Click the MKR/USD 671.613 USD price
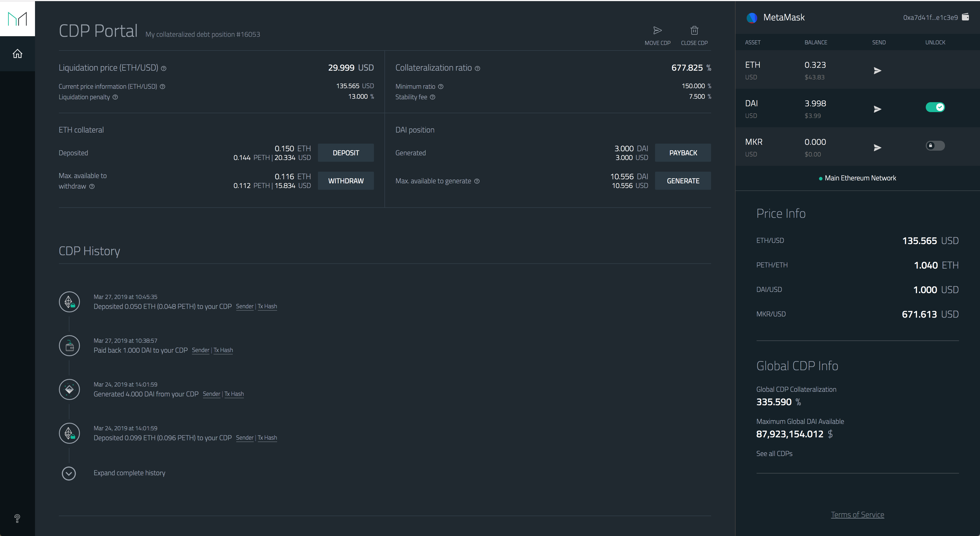This screenshot has width=980, height=536. pos(930,314)
